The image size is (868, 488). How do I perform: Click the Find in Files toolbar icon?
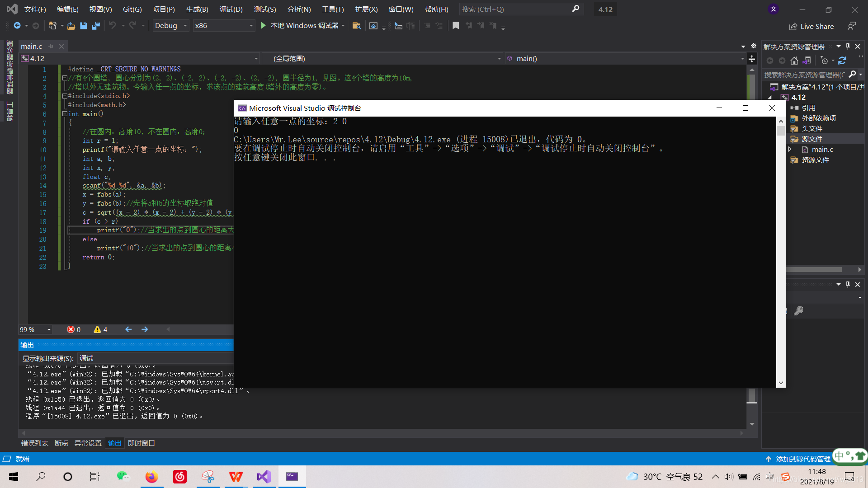(x=356, y=26)
